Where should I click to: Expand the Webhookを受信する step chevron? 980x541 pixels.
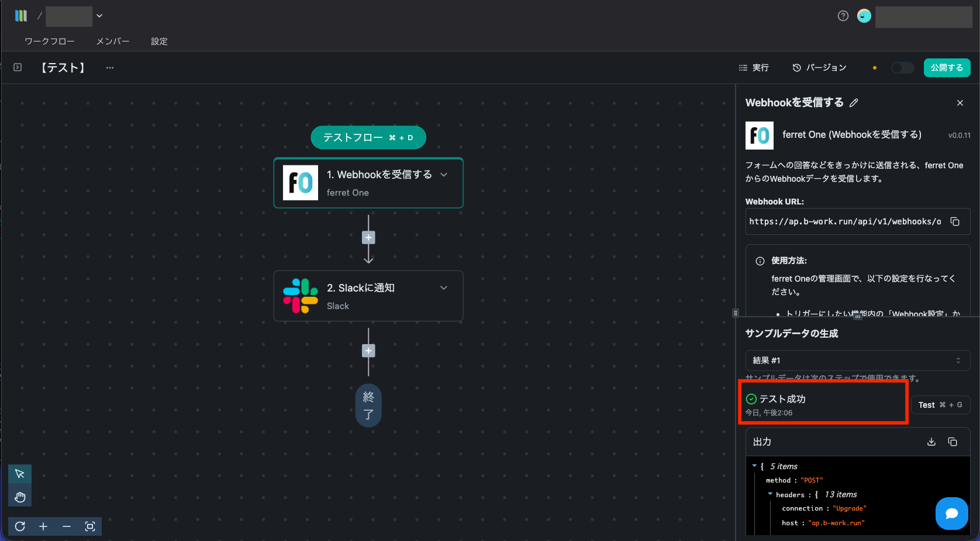[x=444, y=175]
